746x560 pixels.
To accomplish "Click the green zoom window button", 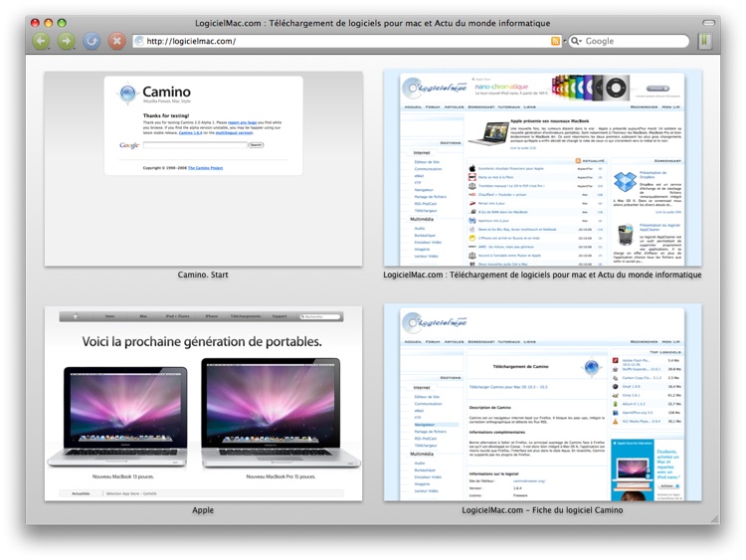I will (x=62, y=23).
